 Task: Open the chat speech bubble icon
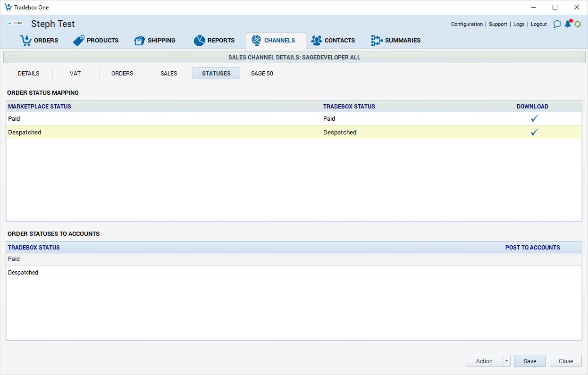coord(557,24)
